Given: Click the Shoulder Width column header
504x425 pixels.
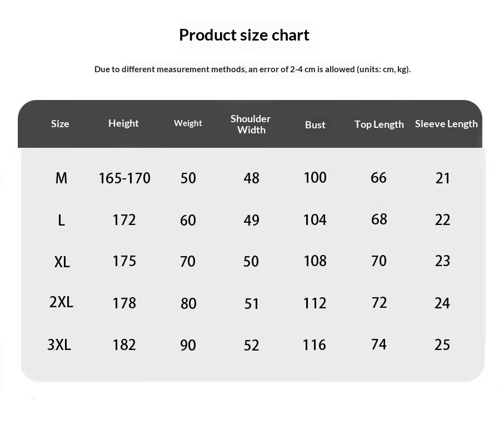Looking at the screenshot, I should pos(251,124).
